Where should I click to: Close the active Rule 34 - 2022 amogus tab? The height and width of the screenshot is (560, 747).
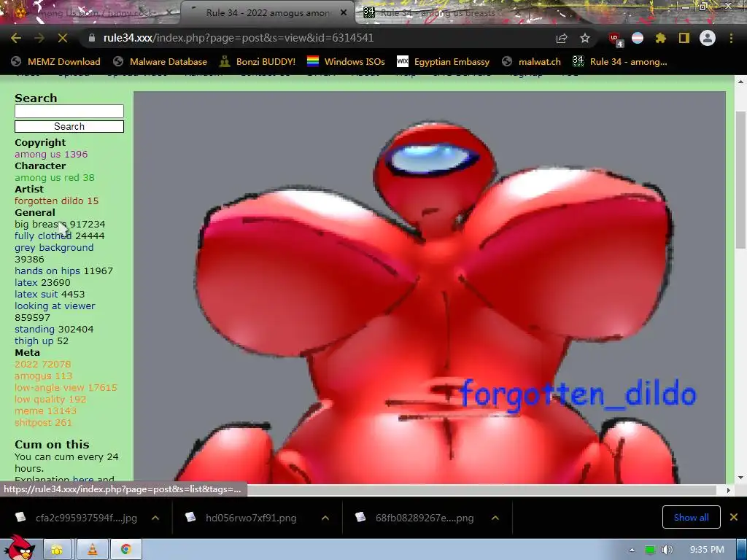tap(344, 13)
